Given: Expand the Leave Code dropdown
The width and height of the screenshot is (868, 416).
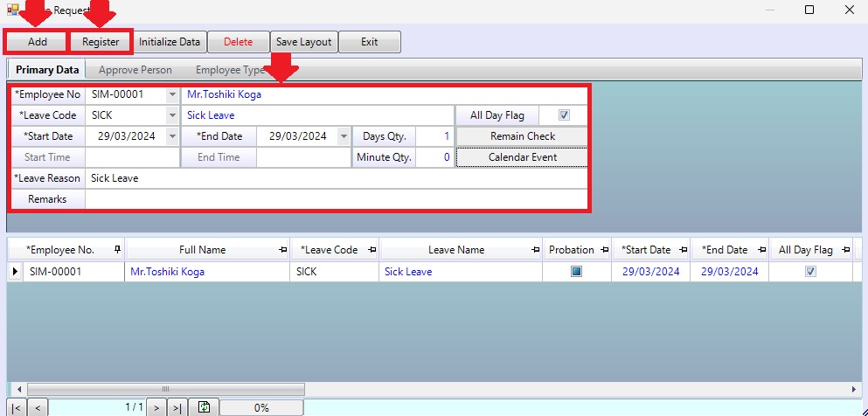Looking at the screenshot, I should pyautogui.click(x=171, y=115).
